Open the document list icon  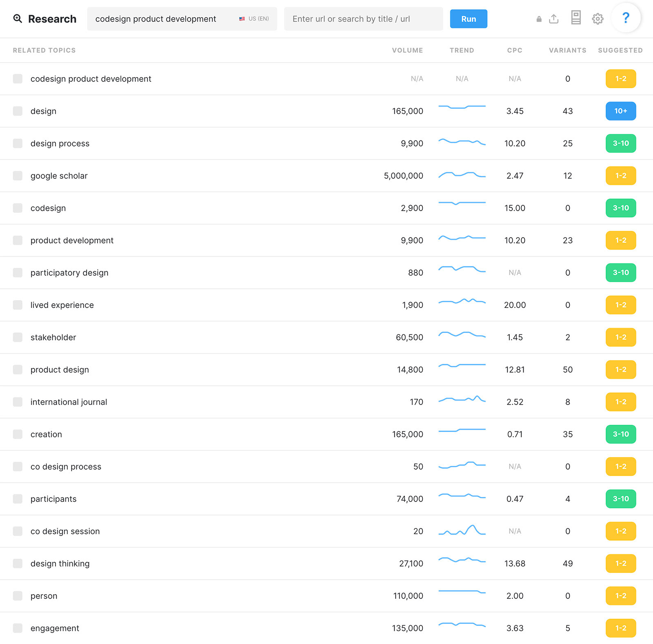(575, 18)
